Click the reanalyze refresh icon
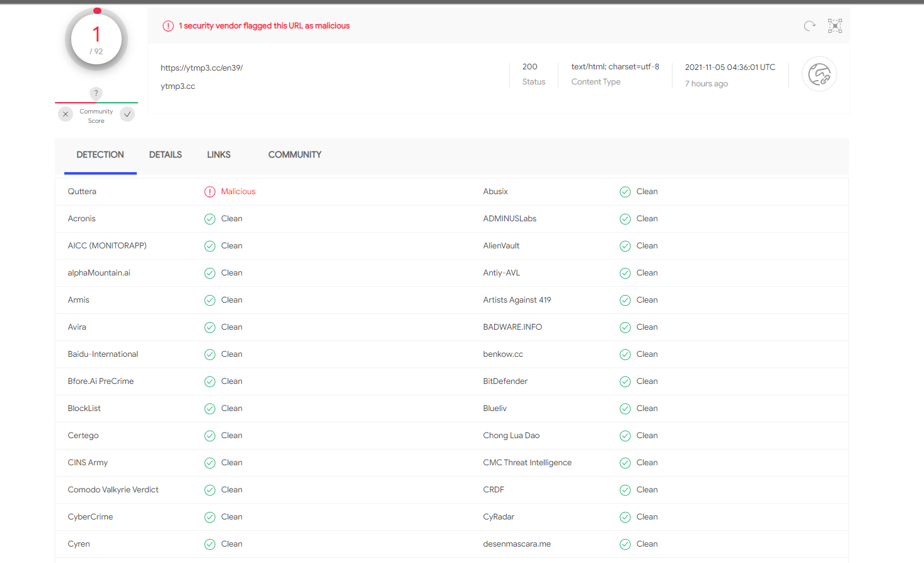 coord(810,26)
